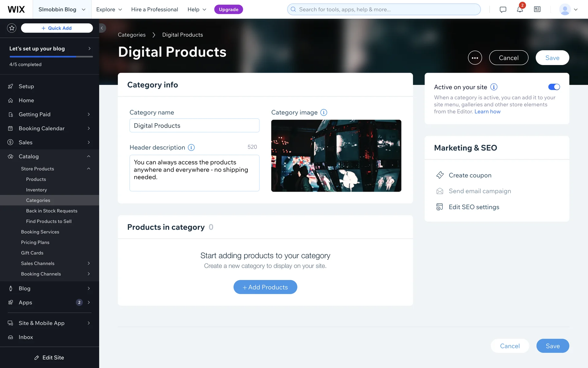Open more actions three-dot button
Screen dimensions: 588x368
coord(475,58)
